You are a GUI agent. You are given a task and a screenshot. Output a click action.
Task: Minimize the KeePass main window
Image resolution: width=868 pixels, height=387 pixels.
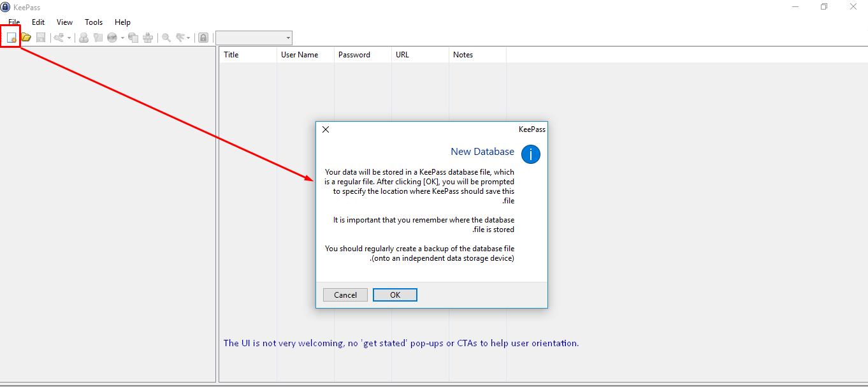click(795, 6)
